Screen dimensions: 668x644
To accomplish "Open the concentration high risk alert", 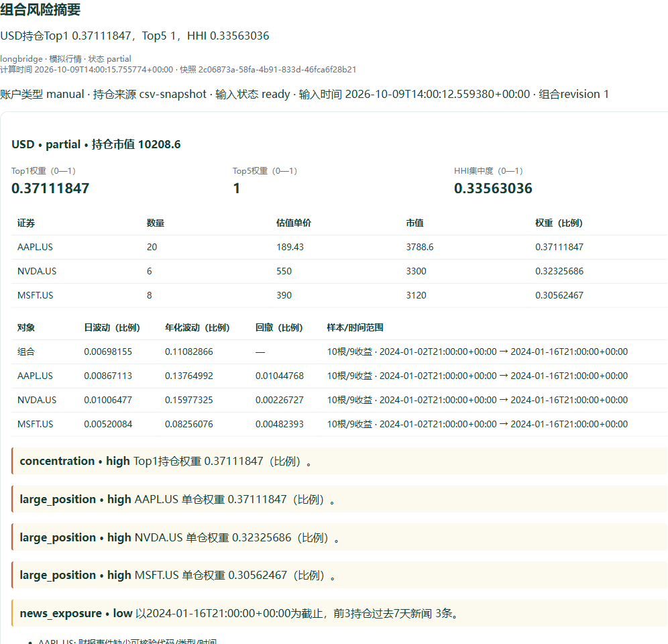I will pyautogui.click(x=339, y=461).
